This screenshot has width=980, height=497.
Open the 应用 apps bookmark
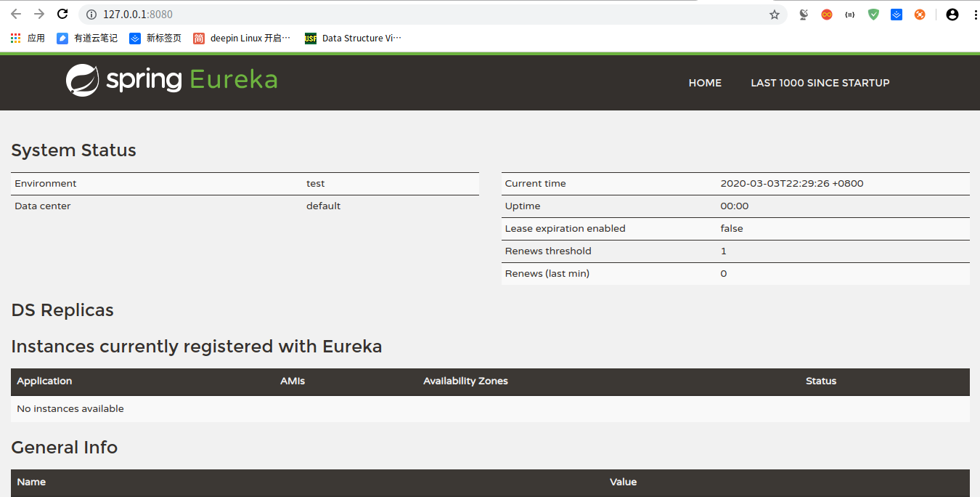tap(28, 39)
